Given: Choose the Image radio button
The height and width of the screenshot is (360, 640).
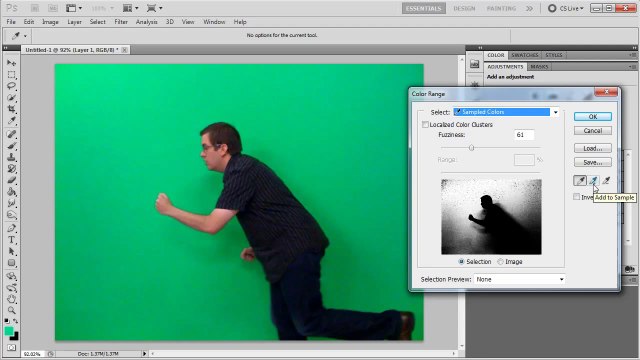Looking at the screenshot, I should 500,262.
